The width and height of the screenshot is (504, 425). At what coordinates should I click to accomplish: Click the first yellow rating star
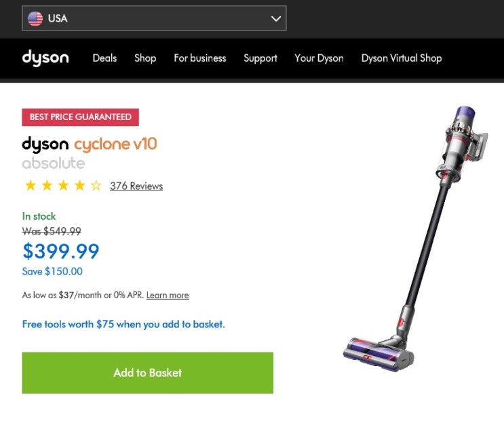[30, 186]
